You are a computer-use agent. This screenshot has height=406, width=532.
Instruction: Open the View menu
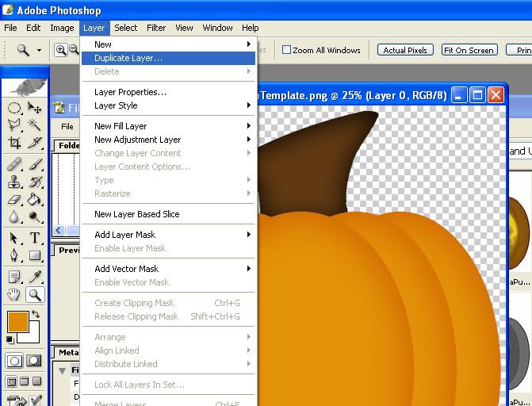(x=184, y=28)
